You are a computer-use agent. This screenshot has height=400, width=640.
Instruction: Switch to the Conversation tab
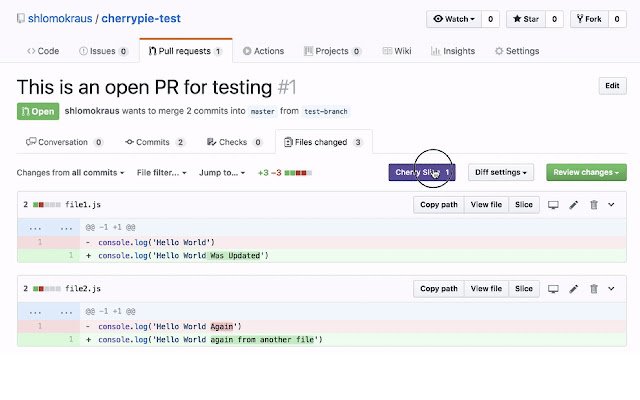[x=64, y=142]
